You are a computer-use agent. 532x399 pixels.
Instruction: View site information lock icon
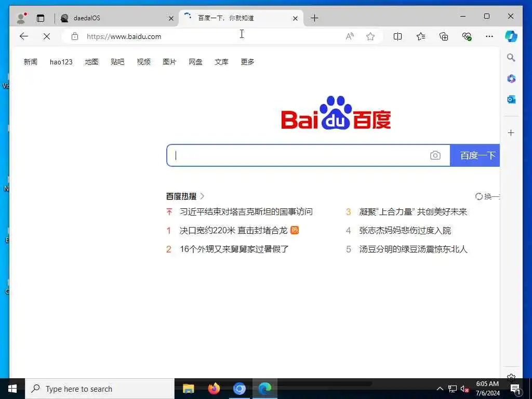(x=75, y=36)
